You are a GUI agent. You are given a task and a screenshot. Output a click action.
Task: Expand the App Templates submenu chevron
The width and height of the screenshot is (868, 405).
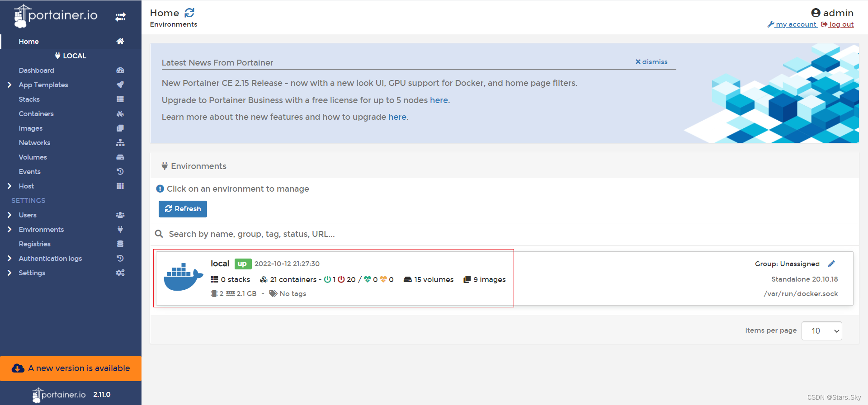[9, 85]
